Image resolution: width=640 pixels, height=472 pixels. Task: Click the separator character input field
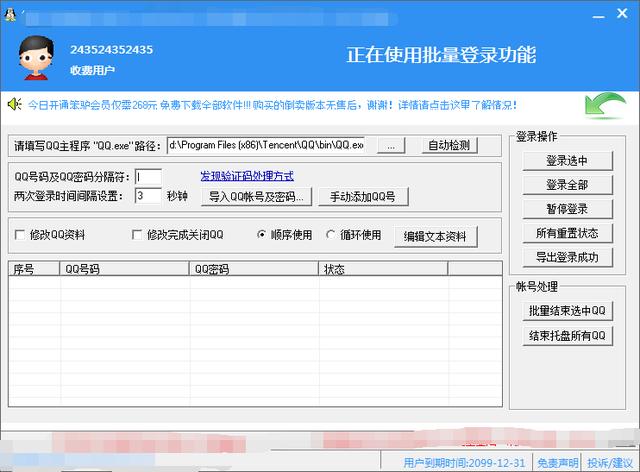coord(148,177)
